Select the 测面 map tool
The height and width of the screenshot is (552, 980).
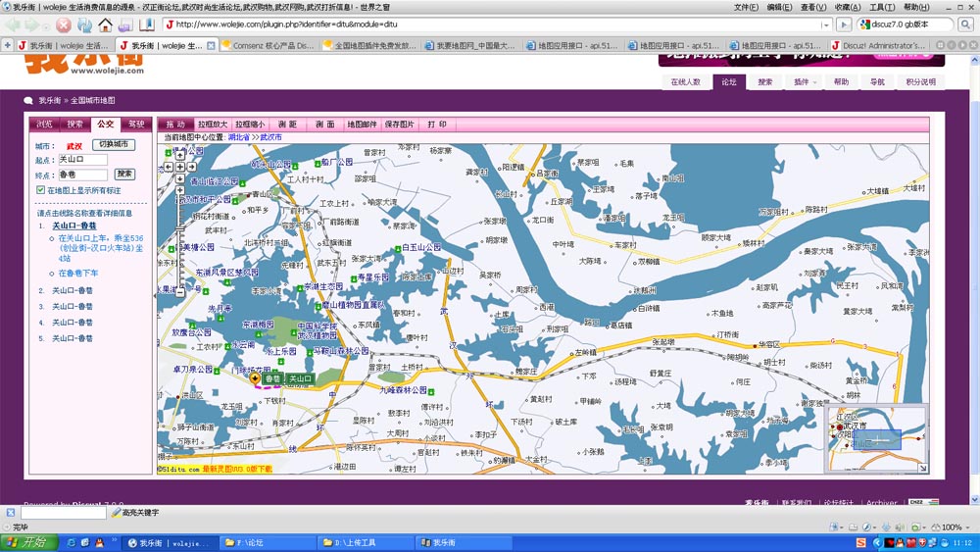click(325, 125)
